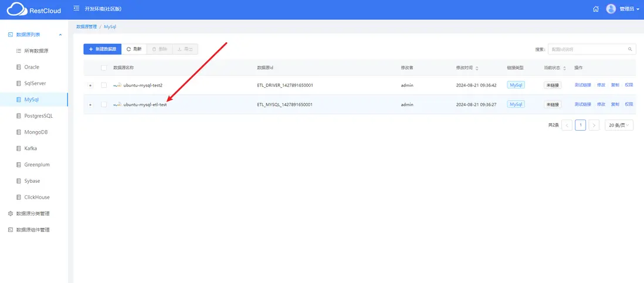Select SqlServer in the sidebar

34,83
